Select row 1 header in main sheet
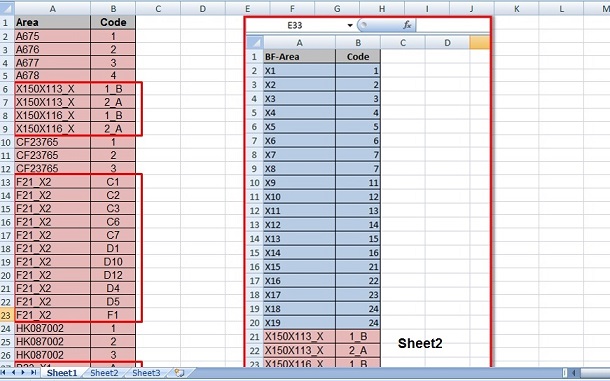This screenshot has height=381, width=610. [x=7, y=23]
